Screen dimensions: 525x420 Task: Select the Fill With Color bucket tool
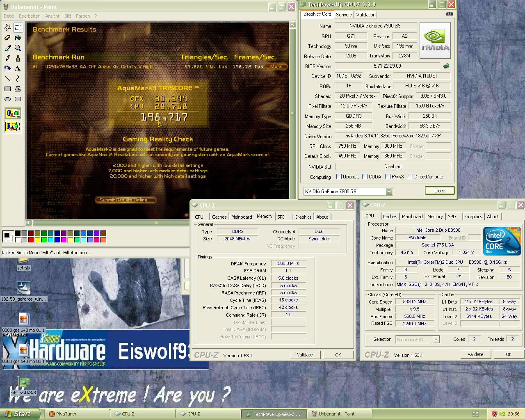pyautogui.click(x=18, y=38)
